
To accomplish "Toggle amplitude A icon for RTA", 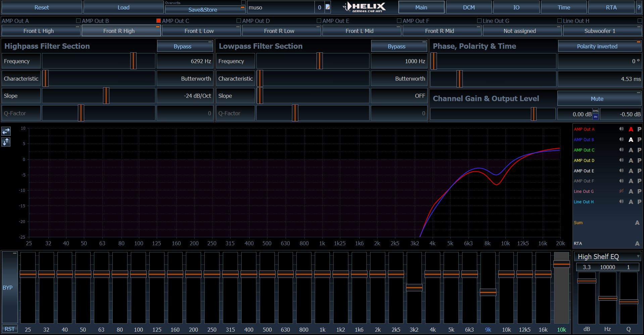I will click(x=637, y=243).
